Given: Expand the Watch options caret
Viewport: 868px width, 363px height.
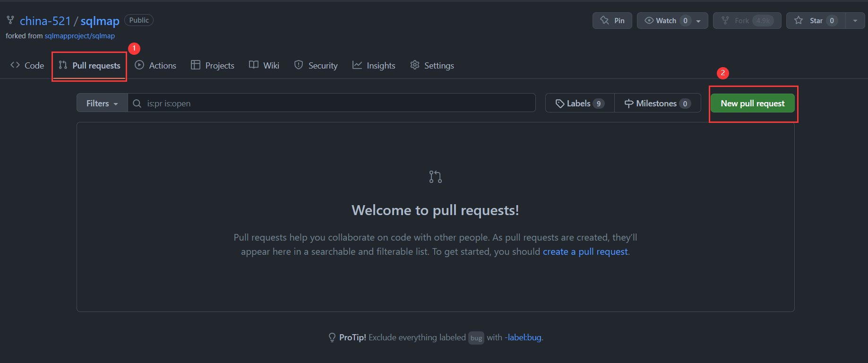Looking at the screenshot, I should pos(698,21).
